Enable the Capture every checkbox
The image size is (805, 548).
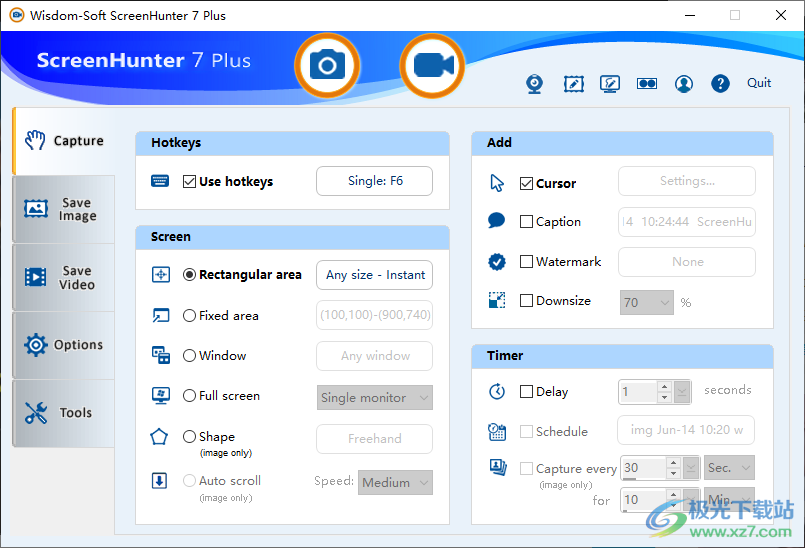coord(526,468)
